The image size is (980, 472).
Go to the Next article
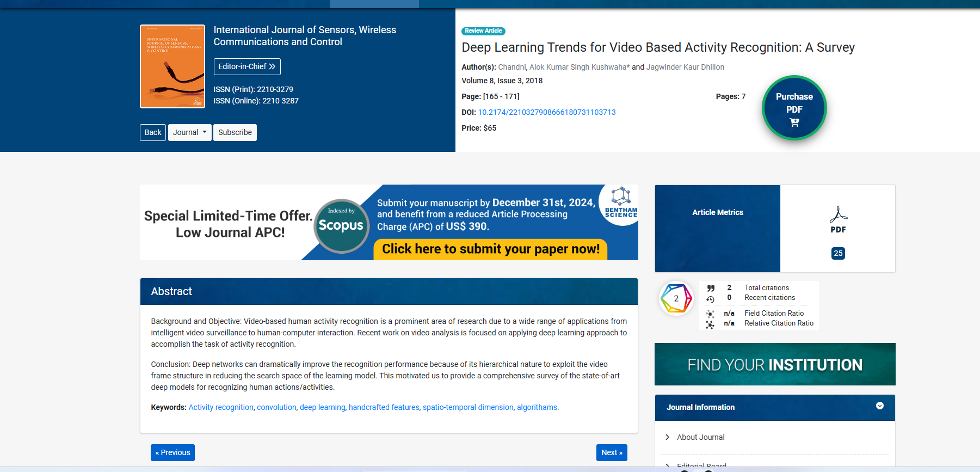612,452
